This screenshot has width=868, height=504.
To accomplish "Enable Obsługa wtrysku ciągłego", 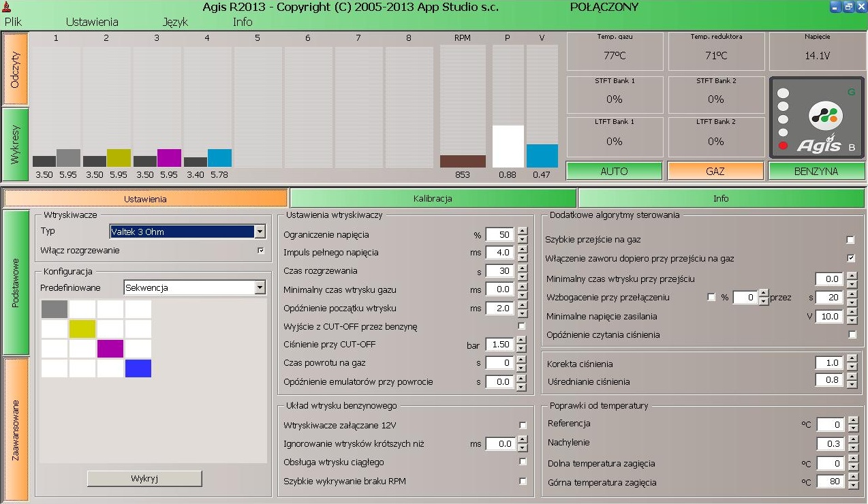I will pyautogui.click(x=523, y=462).
